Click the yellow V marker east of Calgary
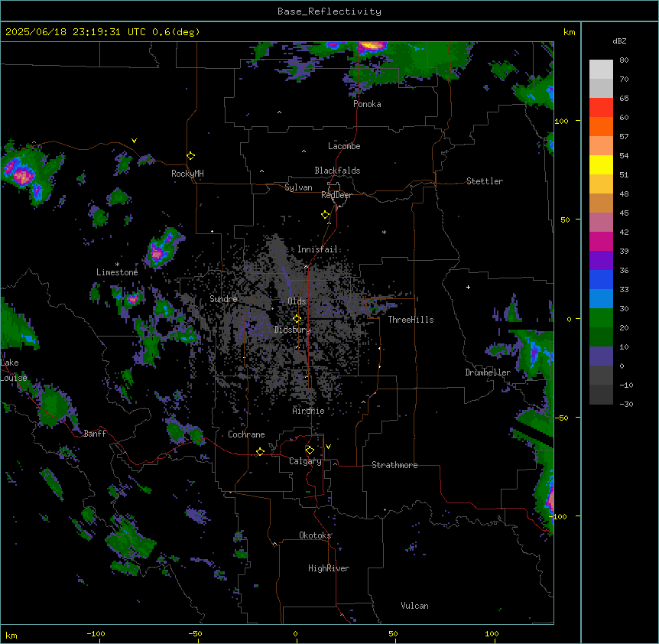The width and height of the screenshot is (659, 644). 328,447
